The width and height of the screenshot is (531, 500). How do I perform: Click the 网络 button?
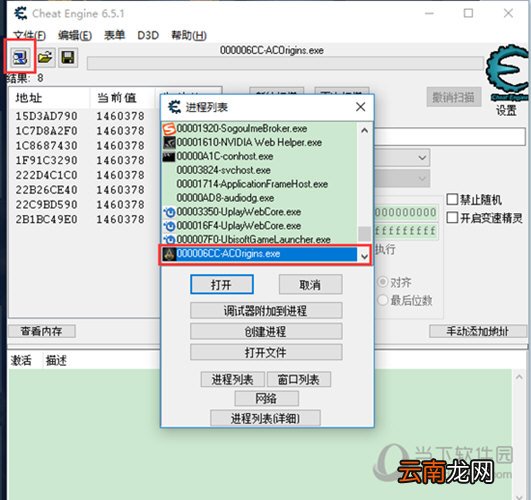pos(267,398)
